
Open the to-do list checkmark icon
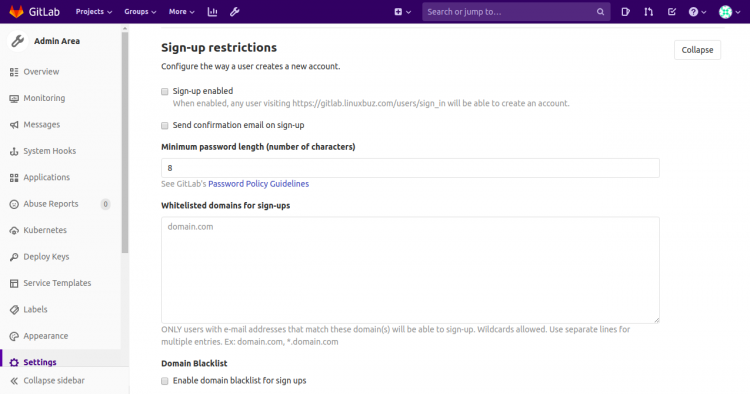coord(672,12)
